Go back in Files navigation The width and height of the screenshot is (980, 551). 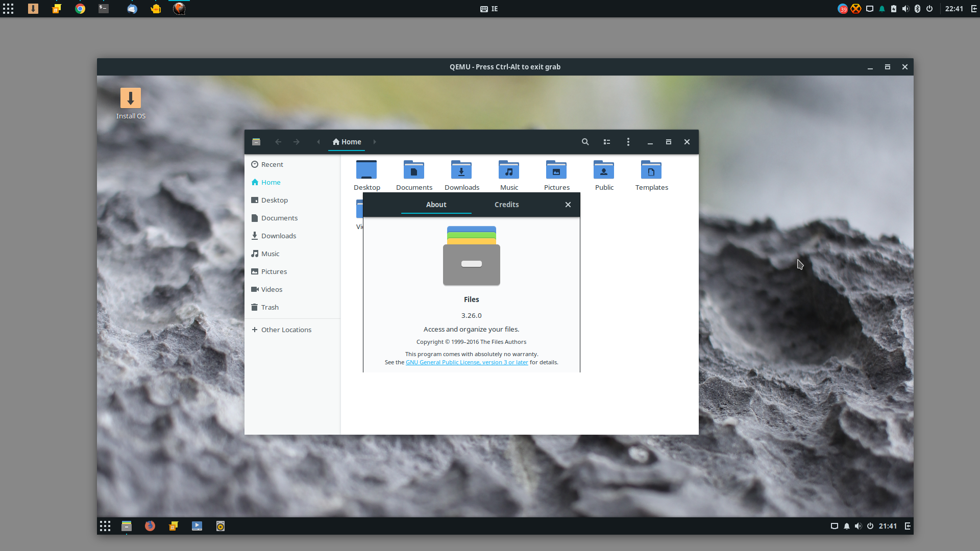coord(278,142)
